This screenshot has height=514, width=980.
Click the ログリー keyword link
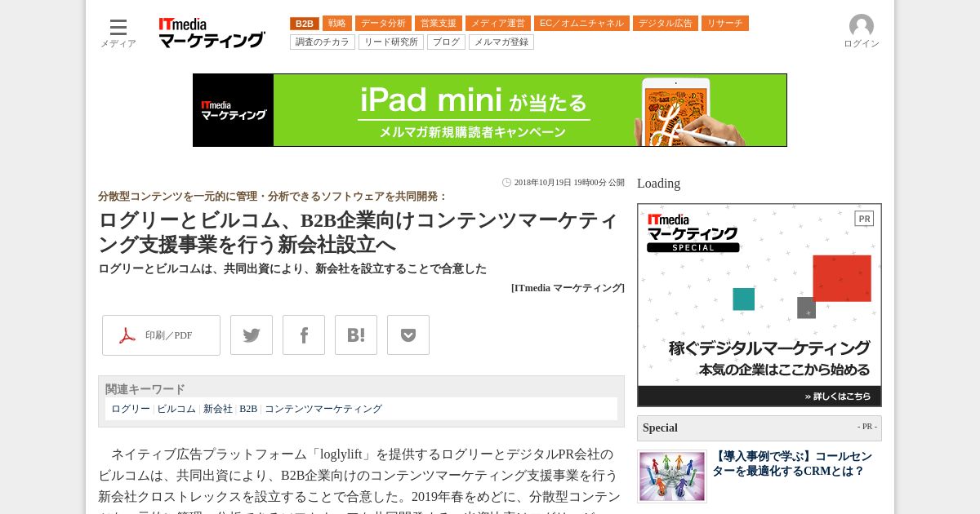point(131,409)
